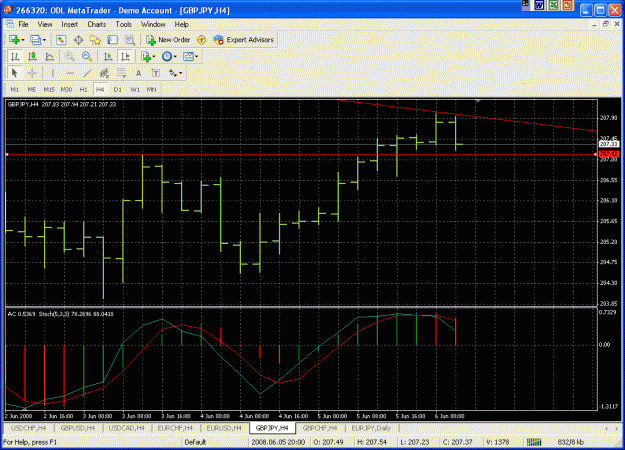Select the horizontal red line handle at left

7,154
